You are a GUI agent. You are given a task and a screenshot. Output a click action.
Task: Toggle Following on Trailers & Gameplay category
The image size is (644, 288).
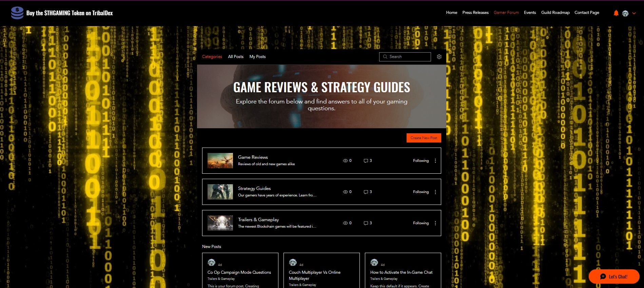421,223
